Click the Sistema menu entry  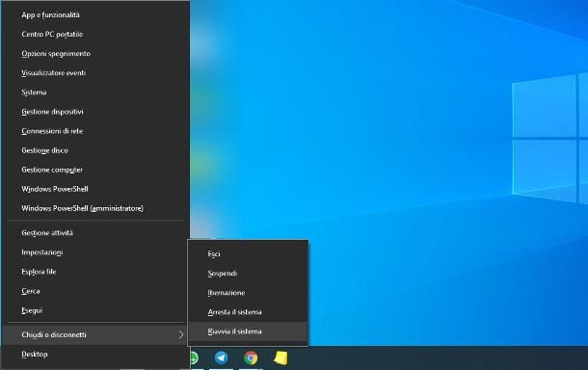click(95, 92)
